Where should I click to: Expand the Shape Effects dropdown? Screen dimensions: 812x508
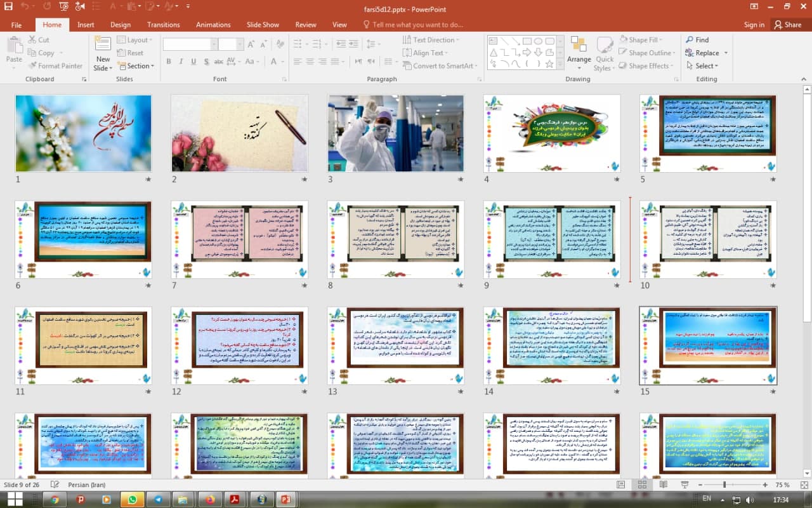[647, 66]
